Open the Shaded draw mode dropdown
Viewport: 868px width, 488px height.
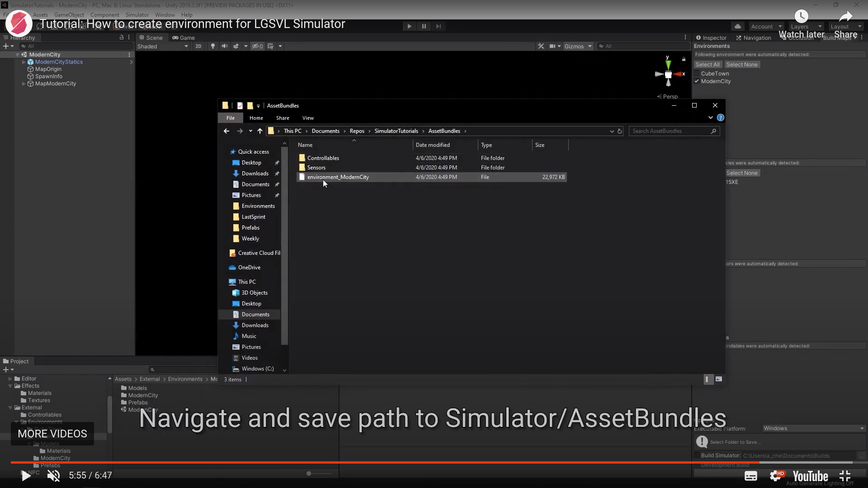pos(163,46)
